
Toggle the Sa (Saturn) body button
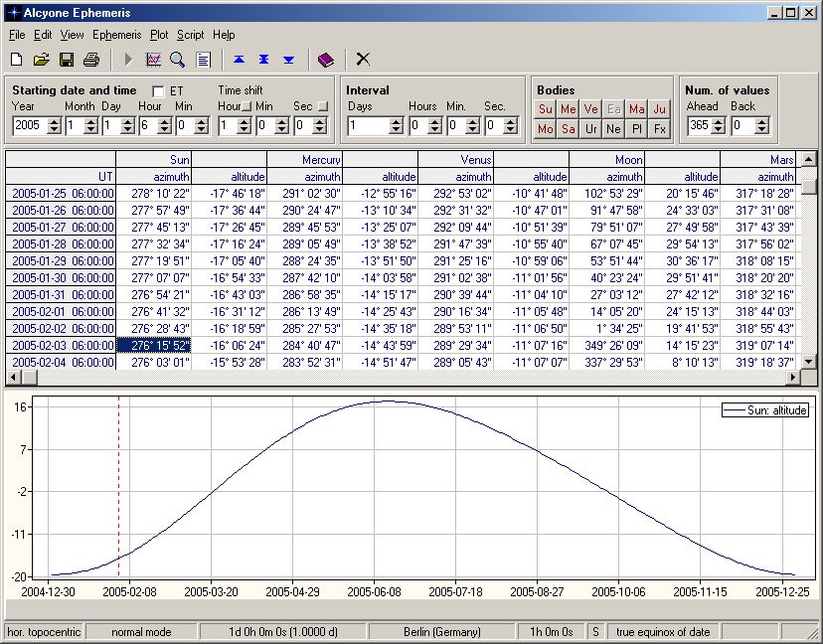[x=568, y=129]
